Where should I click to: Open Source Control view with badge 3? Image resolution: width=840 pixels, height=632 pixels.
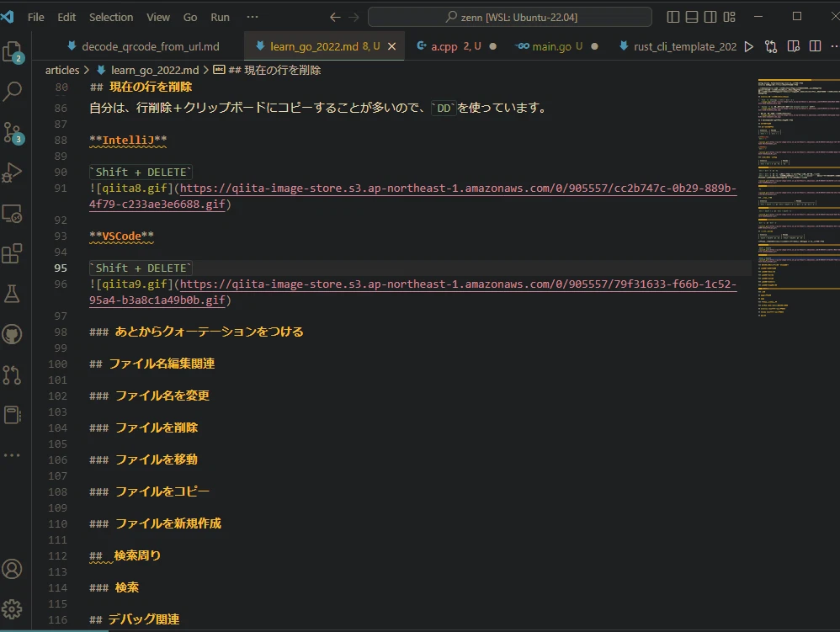13,133
